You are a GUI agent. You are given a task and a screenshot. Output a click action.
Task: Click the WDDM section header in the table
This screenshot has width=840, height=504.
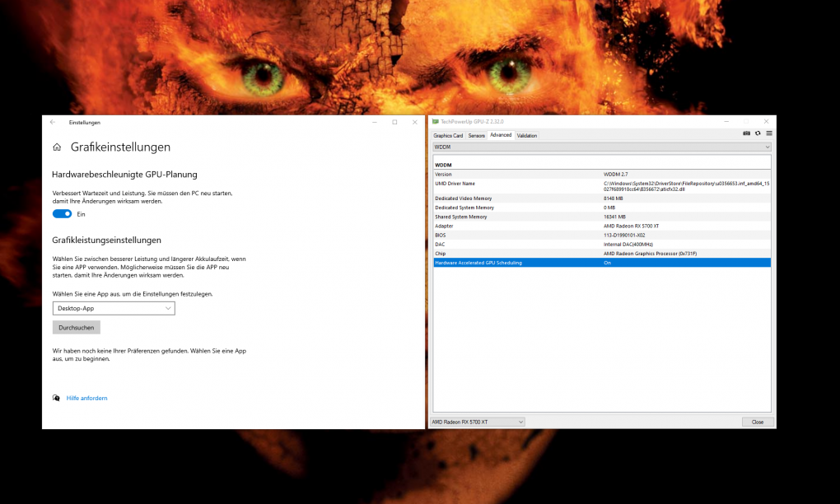(443, 165)
